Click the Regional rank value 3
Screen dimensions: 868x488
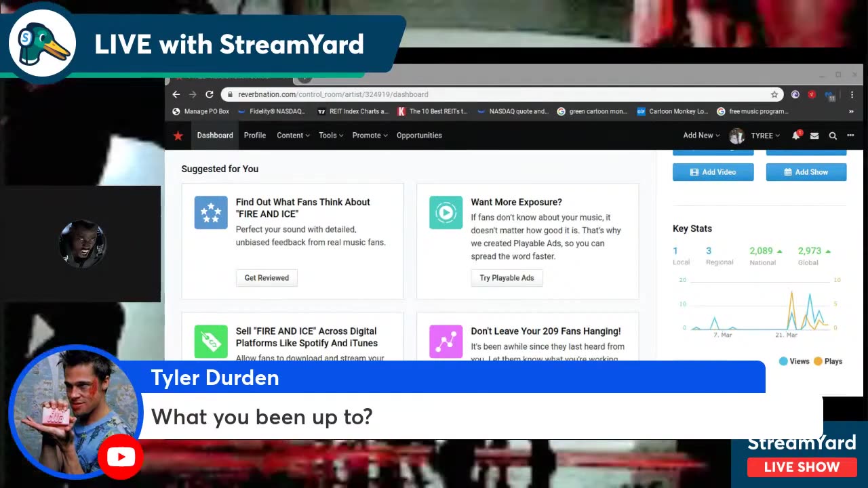[x=709, y=251]
